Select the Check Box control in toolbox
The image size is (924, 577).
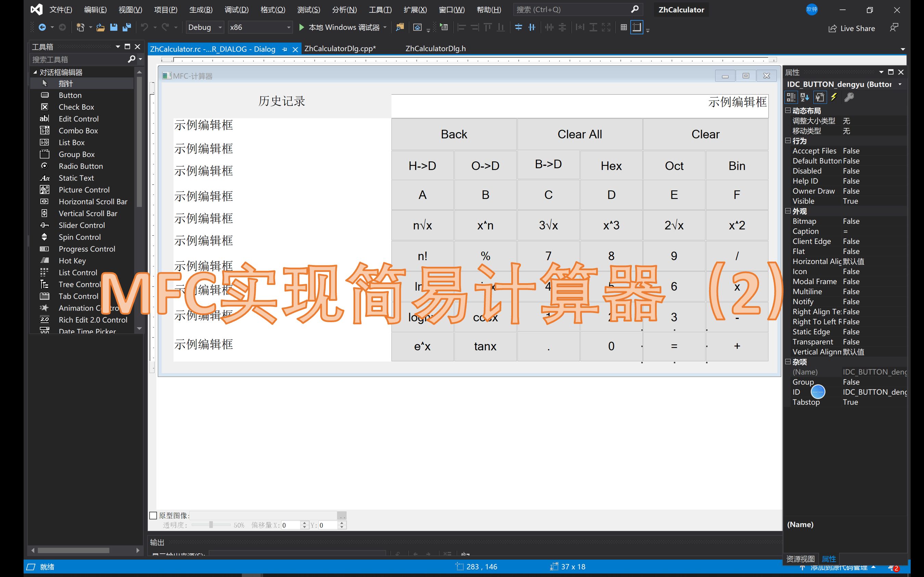click(82, 107)
